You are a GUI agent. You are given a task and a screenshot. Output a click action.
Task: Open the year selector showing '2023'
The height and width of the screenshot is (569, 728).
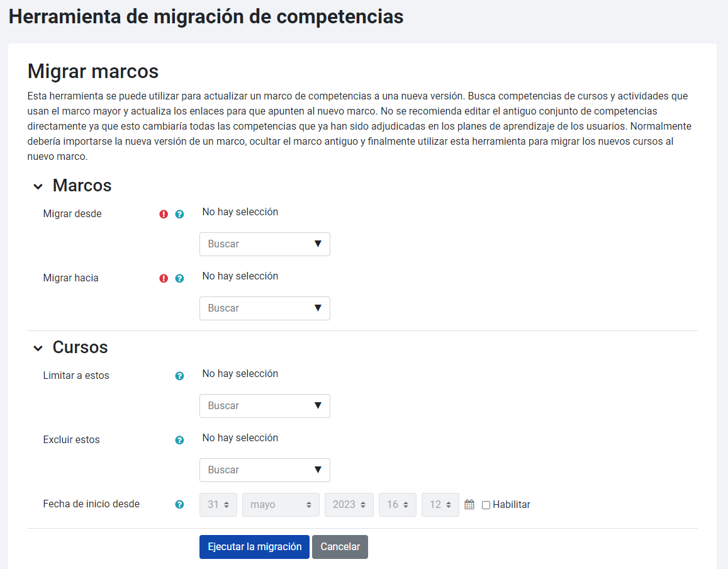coord(349,504)
